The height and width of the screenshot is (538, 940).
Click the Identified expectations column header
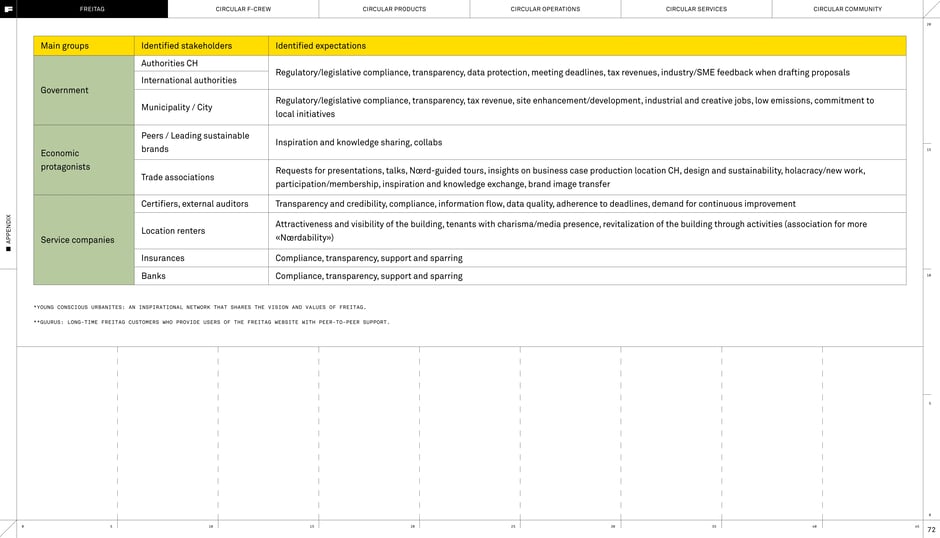(588, 46)
